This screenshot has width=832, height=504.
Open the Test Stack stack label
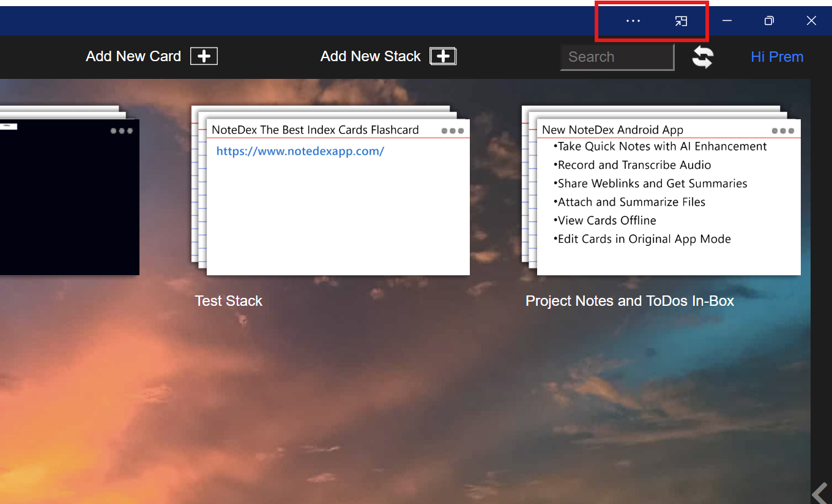click(x=228, y=301)
